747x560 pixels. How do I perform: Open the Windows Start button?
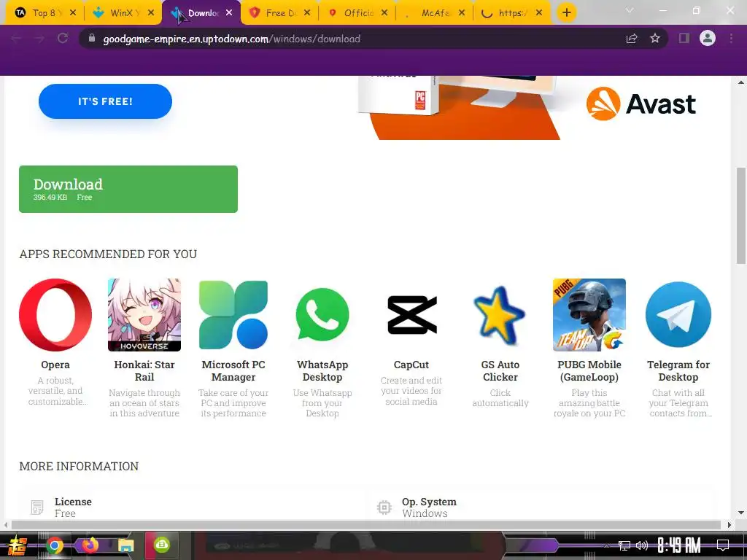[x=18, y=545]
